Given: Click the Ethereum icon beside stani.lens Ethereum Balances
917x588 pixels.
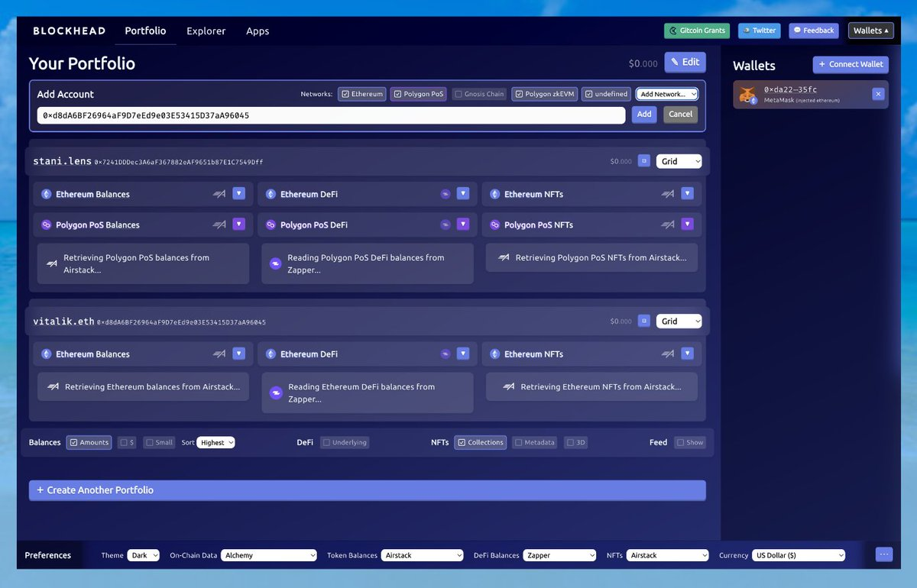Looking at the screenshot, I should [46, 194].
